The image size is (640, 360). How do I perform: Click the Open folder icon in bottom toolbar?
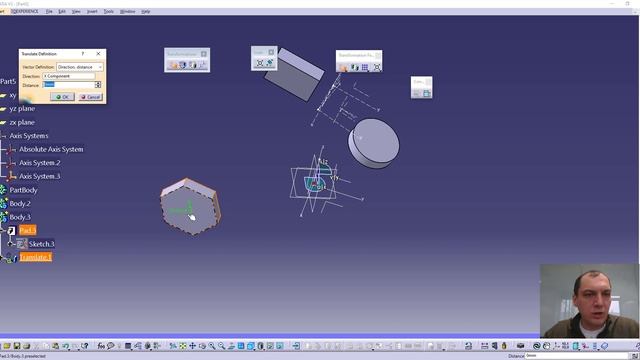7,346
